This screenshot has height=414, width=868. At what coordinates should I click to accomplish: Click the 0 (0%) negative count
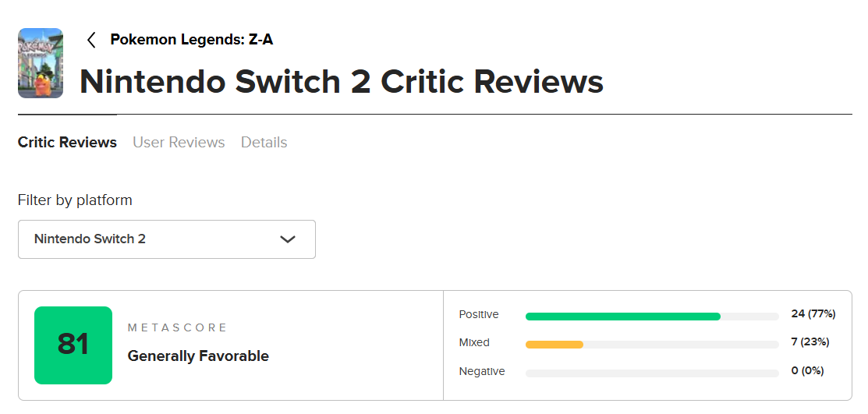[808, 371]
